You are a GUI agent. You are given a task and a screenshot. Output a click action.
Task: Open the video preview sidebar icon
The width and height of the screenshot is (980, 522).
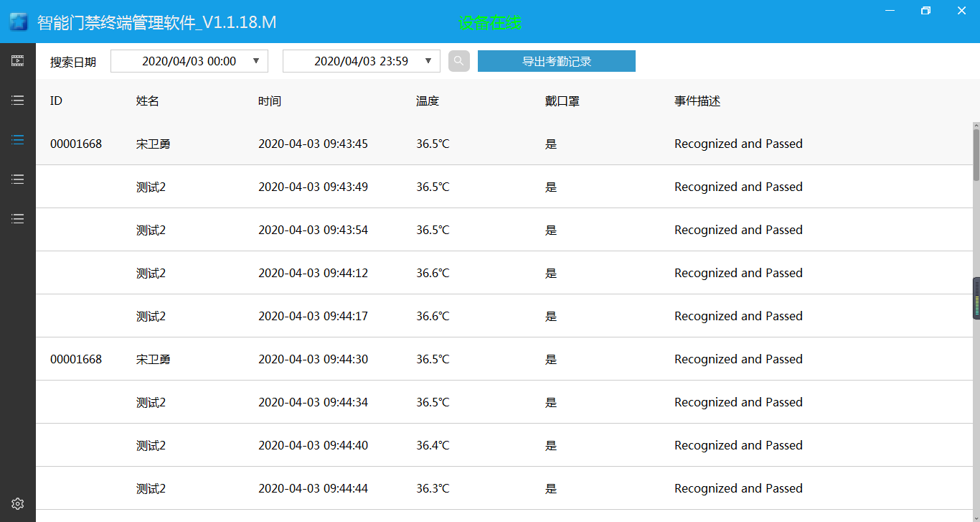(18, 61)
